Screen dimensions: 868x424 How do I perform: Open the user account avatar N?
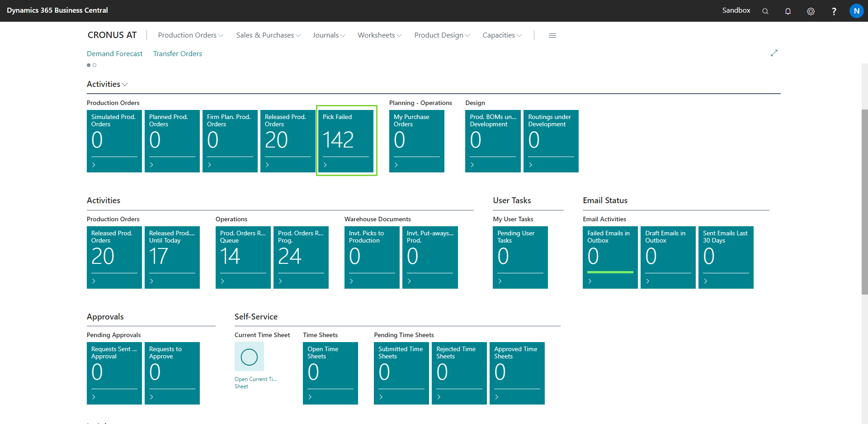856,11
